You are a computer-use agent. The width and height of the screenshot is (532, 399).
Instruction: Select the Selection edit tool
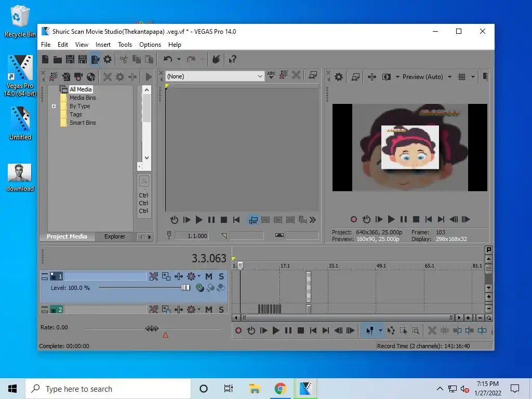tap(403, 330)
